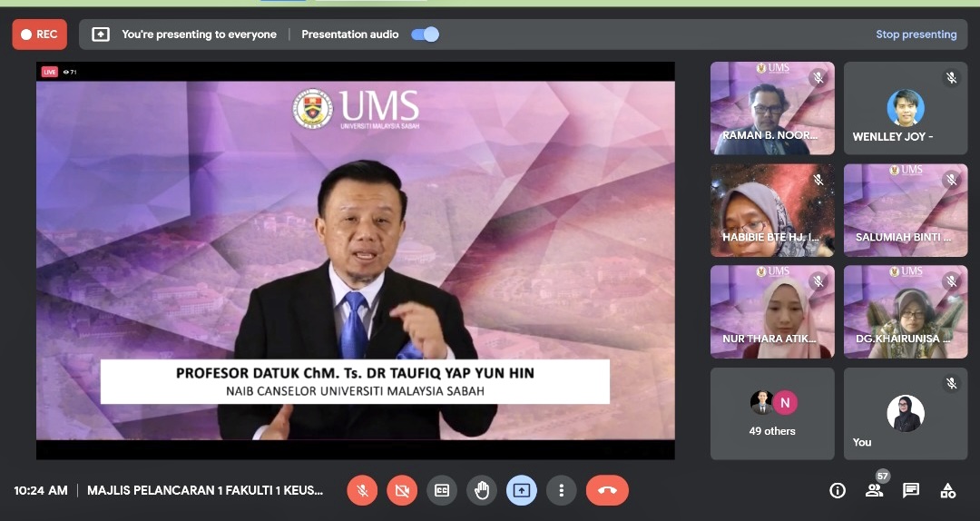Click your profile avatar on You tile
980x521 pixels.
pyautogui.click(x=906, y=413)
